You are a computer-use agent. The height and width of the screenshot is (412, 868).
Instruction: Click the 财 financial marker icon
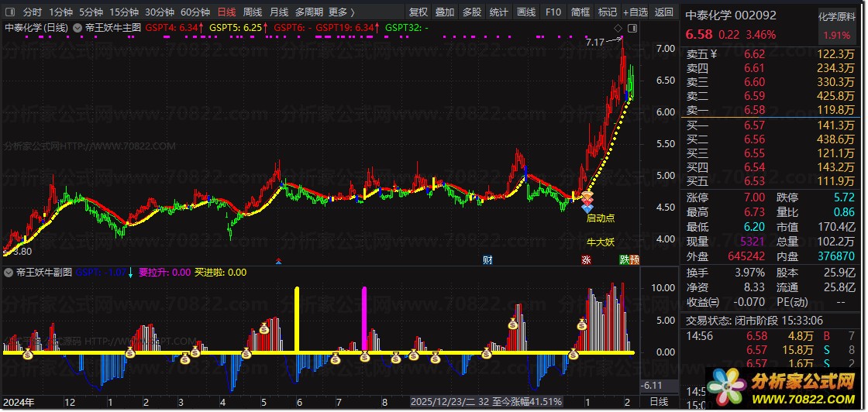tap(487, 260)
